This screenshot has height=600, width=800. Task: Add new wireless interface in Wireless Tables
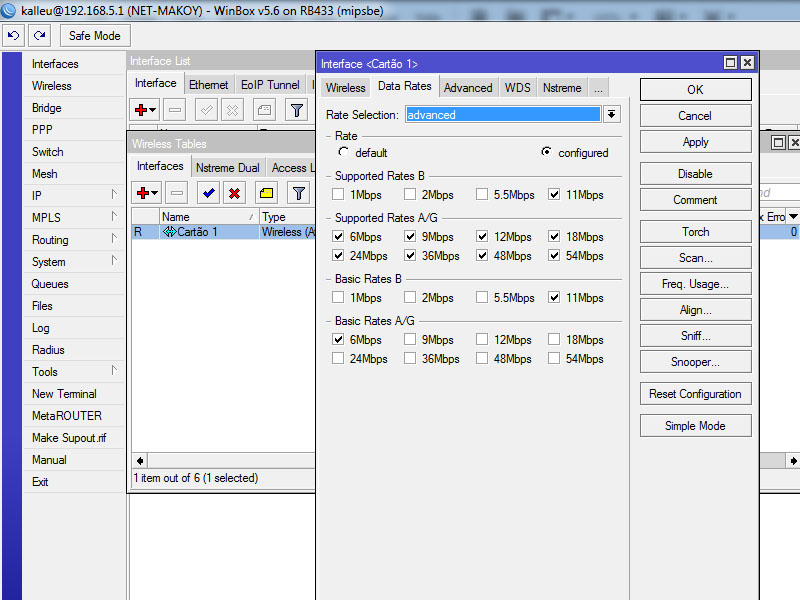[x=143, y=193]
